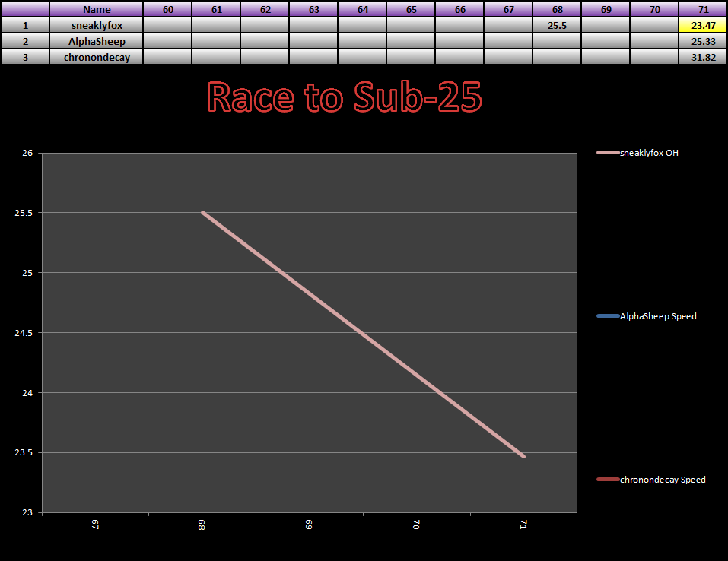Click column header 60
This screenshot has width=728, height=561.
[167, 9]
